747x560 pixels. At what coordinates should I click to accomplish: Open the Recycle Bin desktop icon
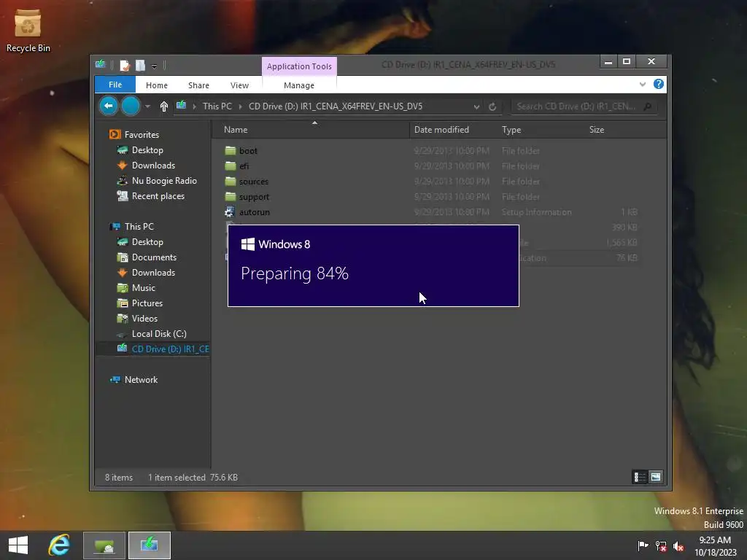28,31
